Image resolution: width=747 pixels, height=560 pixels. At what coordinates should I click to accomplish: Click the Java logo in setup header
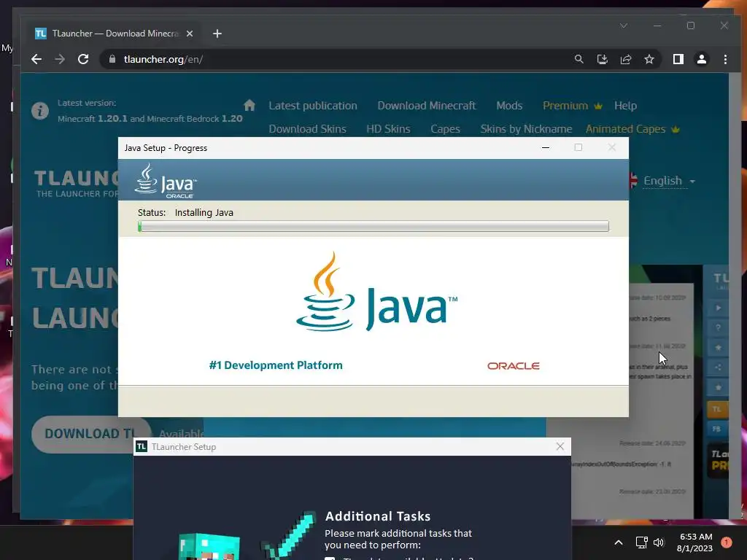pyautogui.click(x=166, y=181)
